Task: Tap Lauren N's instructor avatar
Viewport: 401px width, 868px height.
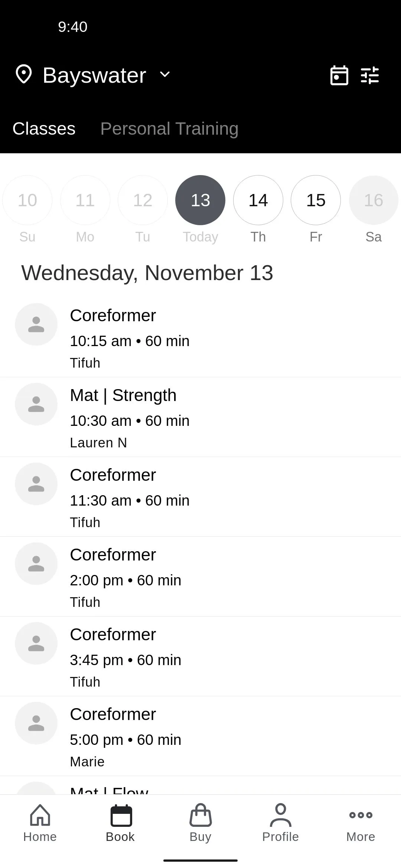Action: coord(36,404)
